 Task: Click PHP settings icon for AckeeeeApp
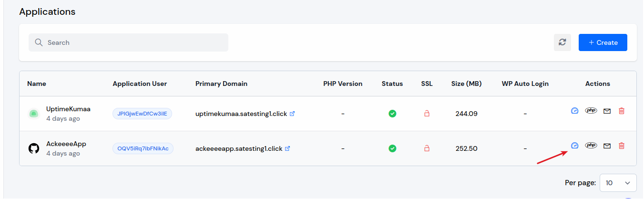click(x=591, y=146)
